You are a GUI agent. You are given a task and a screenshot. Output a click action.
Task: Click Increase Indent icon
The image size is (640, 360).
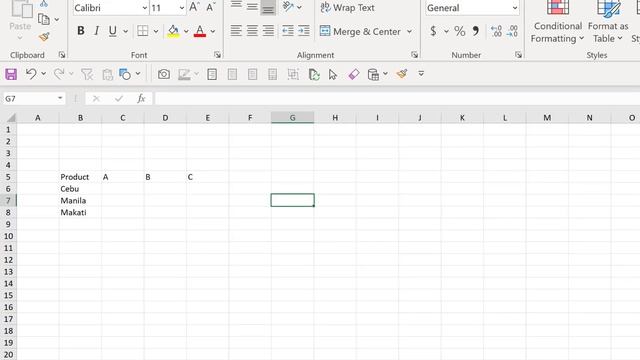[x=304, y=31]
